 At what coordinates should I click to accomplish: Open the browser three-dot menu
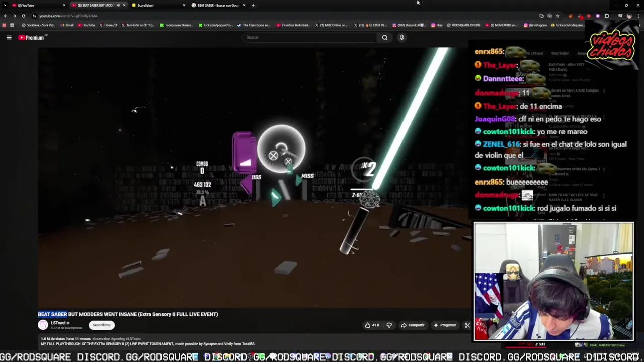click(637, 16)
